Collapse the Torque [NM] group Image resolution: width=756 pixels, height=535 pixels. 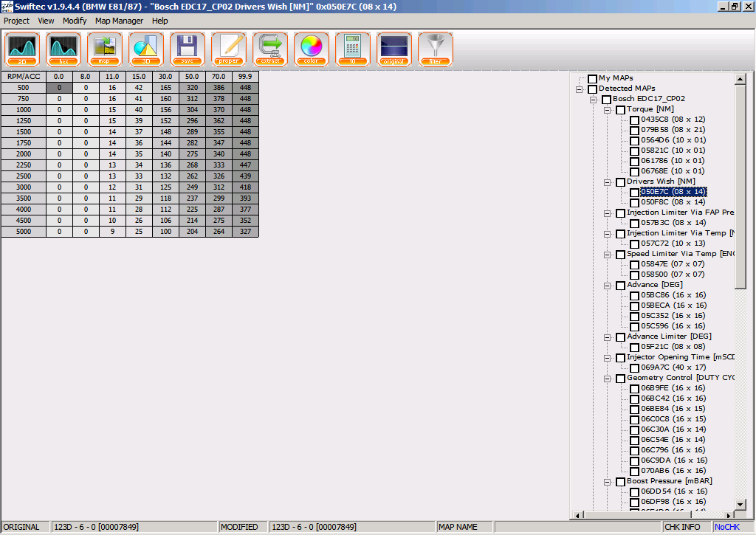pyautogui.click(x=607, y=110)
